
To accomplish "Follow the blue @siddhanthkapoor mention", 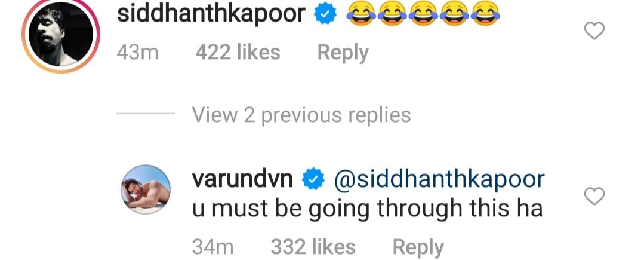I will (439, 180).
